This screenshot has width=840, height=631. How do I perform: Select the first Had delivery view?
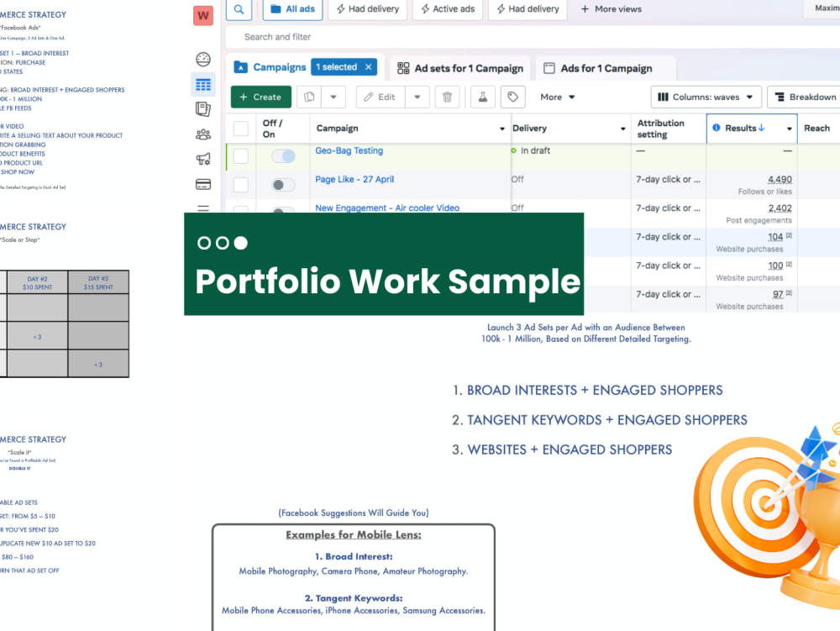[x=368, y=9]
